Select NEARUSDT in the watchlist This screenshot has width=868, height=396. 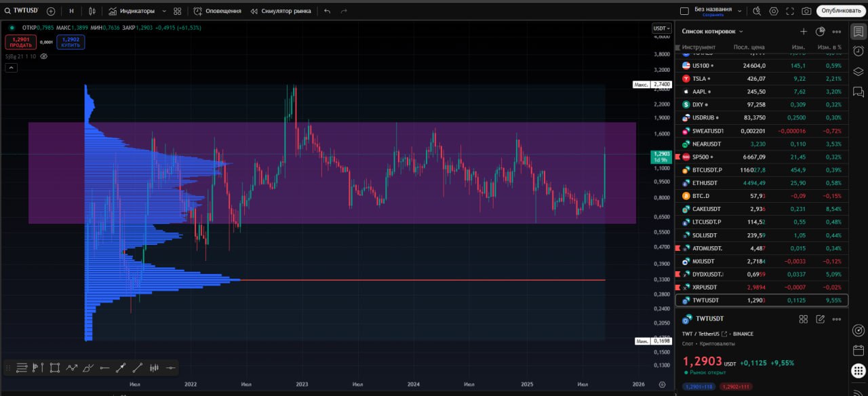tap(762, 144)
